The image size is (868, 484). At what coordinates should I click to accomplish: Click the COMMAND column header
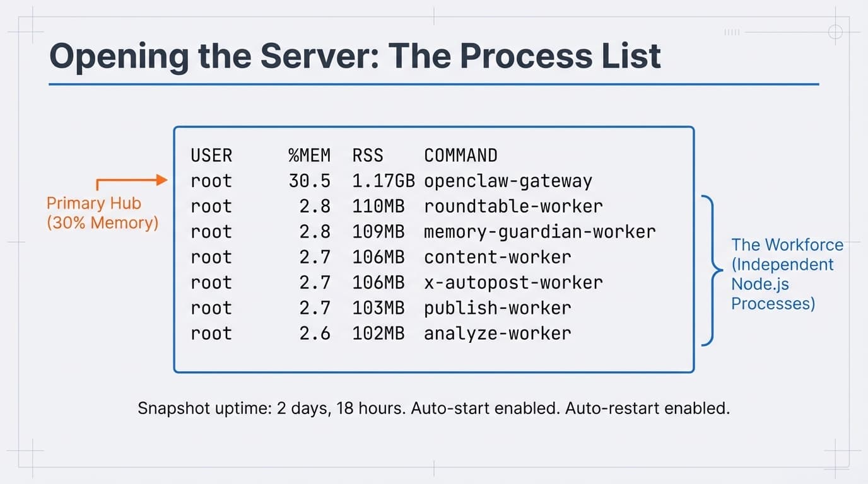coord(460,155)
